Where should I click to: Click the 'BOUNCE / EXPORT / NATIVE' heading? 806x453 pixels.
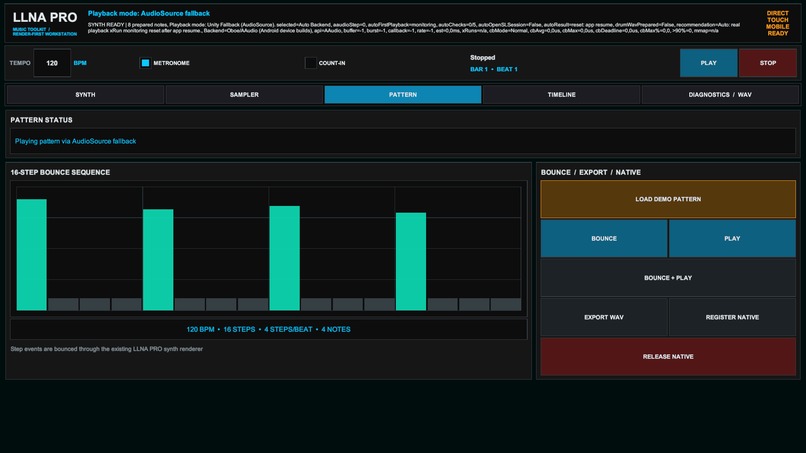click(591, 172)
